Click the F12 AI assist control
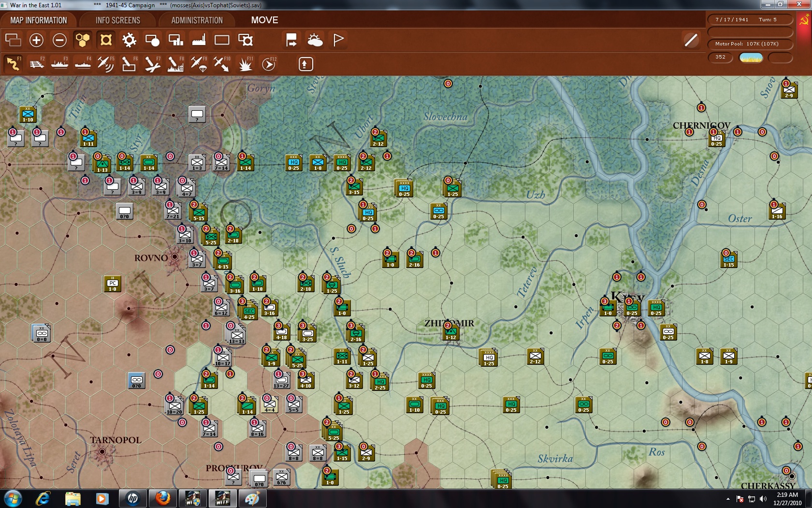Screen dimensions: 812x508 point(268,63)
